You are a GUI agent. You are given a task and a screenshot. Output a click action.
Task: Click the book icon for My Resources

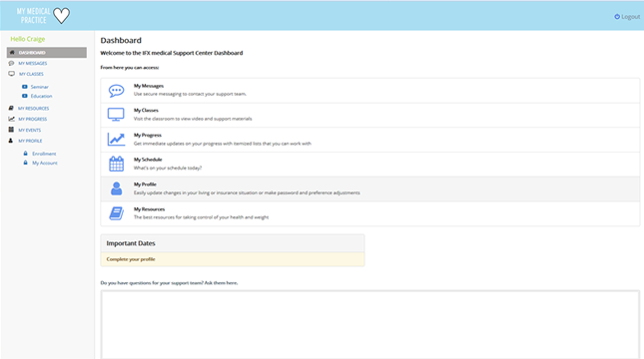click(116, 213)
